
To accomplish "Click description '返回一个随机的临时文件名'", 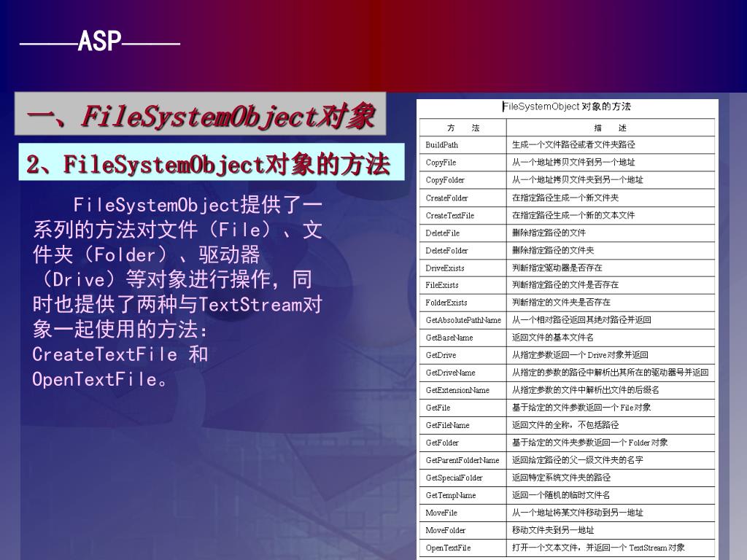I will tap(561, 495).
